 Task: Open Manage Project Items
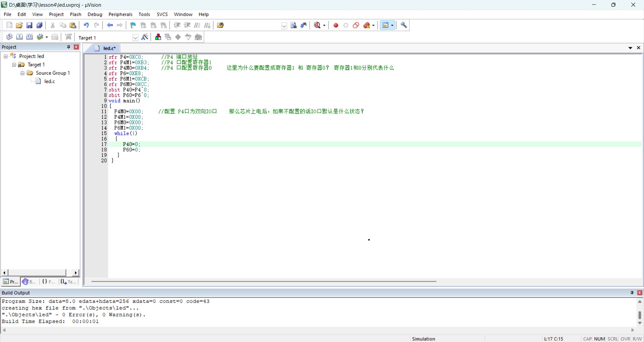coord(158,37)
